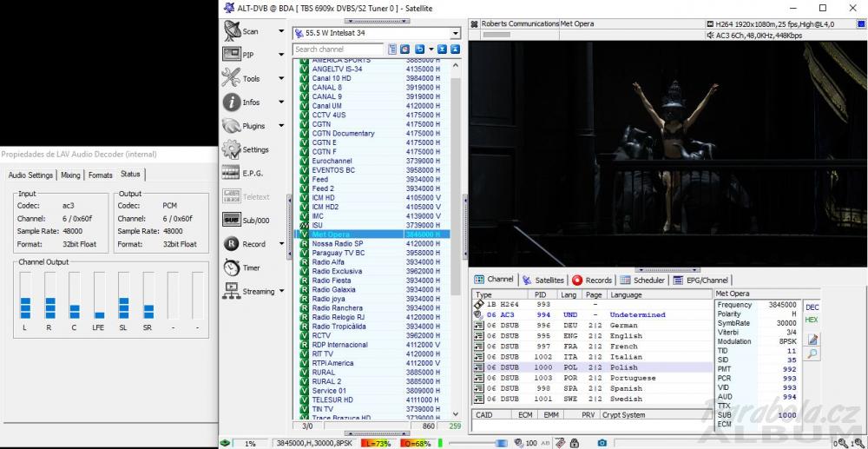Viewport: 868px width, 449px height.
Task: Expand the Record dropdown arrow
Action: pyautogui.click(x=281, y=244)
